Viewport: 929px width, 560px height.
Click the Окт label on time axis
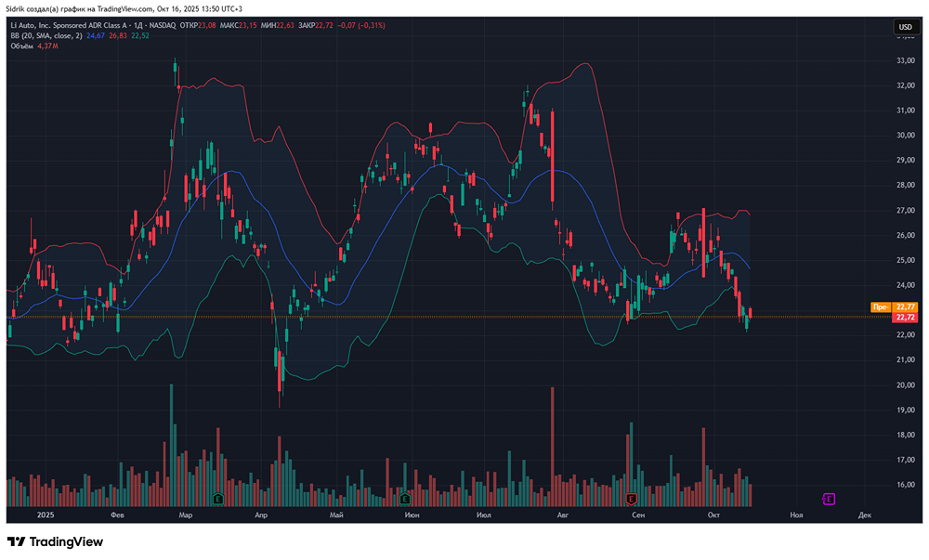713,515
